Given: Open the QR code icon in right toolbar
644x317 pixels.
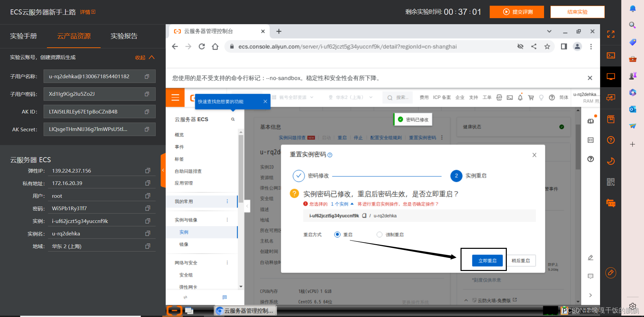Looking at the screenshot, I should click(611, 182).
